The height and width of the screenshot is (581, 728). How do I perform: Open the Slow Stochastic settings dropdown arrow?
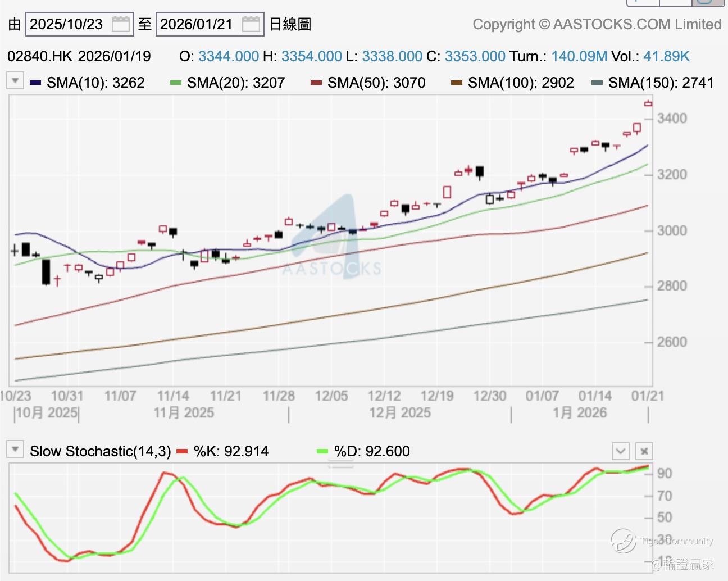click(x=15, y=450)
